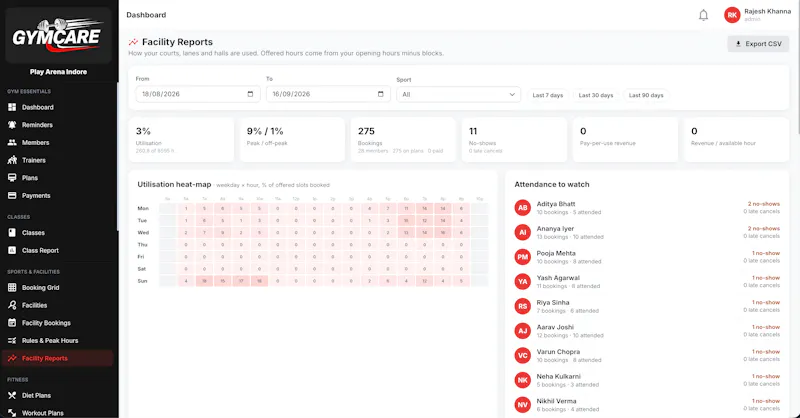Click the Utilisation heat-map heading
Viewport: 800px width, 418px height.
click(174, 184)
